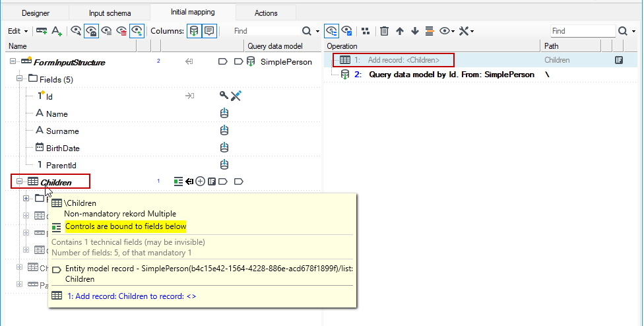Click the eye with red trash icon
Image resolution: width=644 pixels, height=326 pixels.
pyautogui.click(x=121, y=31)
